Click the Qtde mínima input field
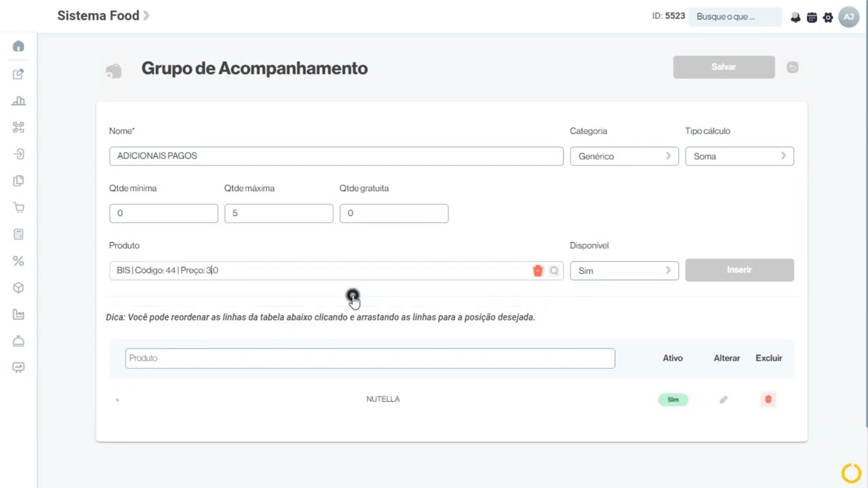The width and height of the screenshot is (868, 488). pyautogui.click(x=163, y=213)
